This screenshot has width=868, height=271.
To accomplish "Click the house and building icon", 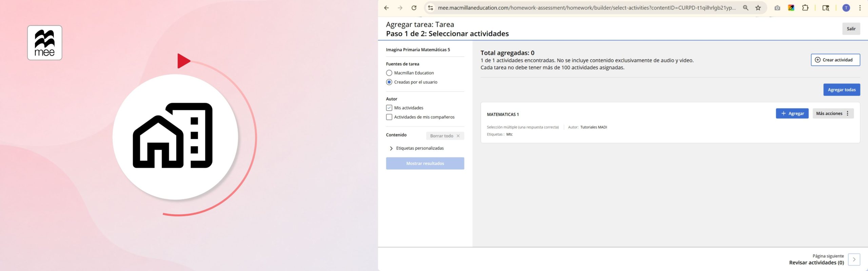I will 173,135.
